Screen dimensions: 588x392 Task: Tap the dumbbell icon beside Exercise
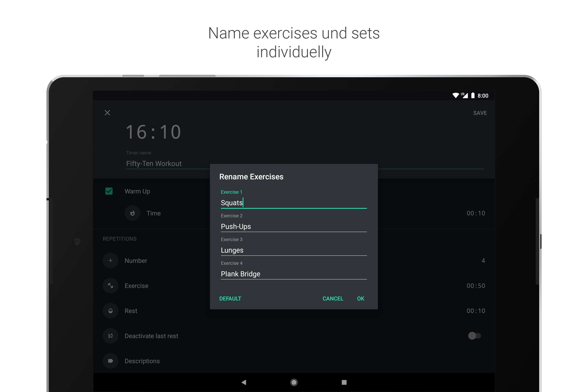coord(111,286)
